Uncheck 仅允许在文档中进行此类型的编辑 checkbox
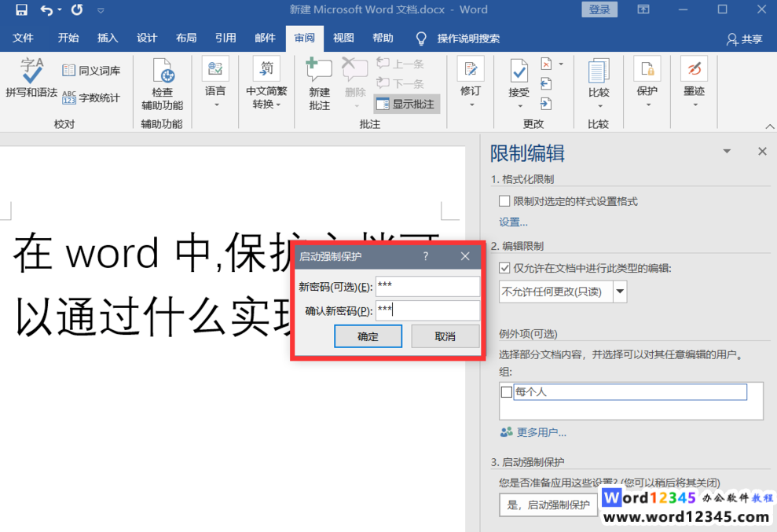Viewport: 777px width, 532px height. coord(504,268)
